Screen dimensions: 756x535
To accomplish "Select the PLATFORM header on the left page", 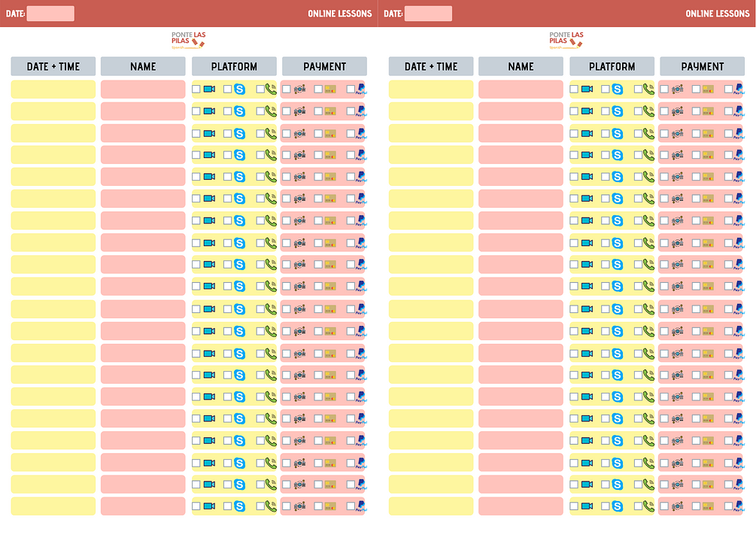I will pyautogui.click(x=234, y=66).
